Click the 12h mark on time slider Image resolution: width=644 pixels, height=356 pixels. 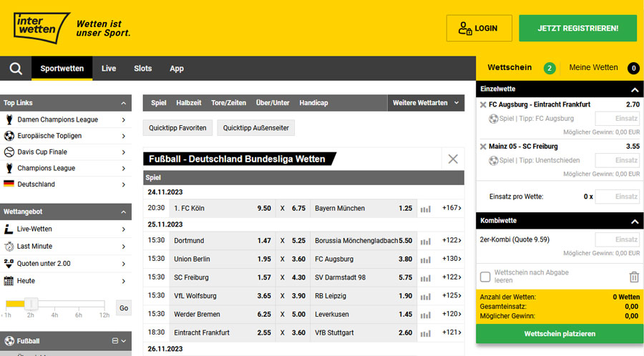[104, 315]
